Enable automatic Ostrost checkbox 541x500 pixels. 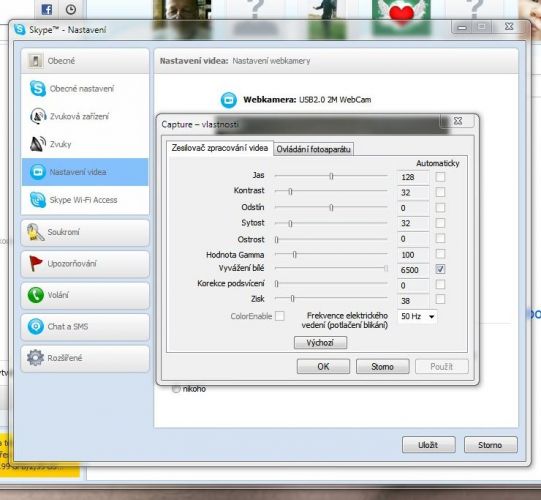click(440, 238)
